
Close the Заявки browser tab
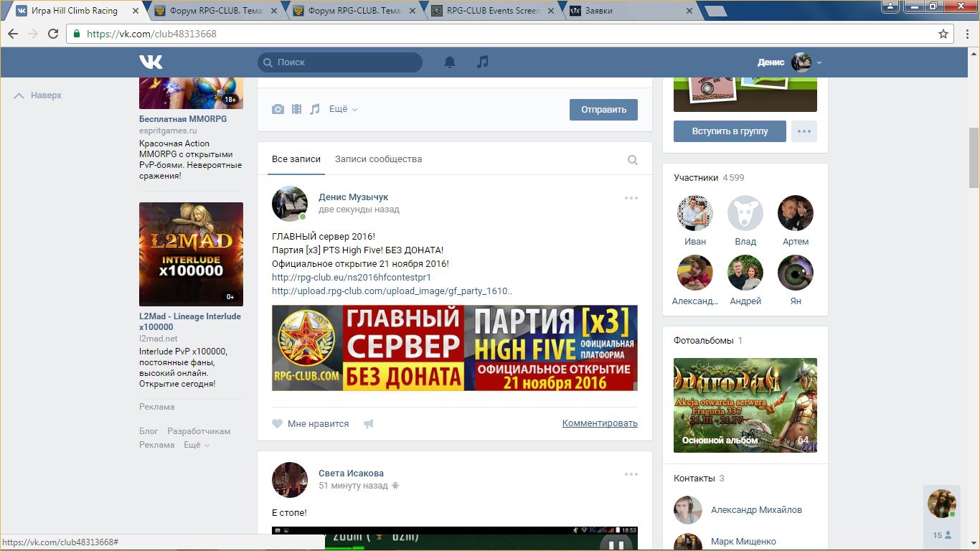[689, 11]
